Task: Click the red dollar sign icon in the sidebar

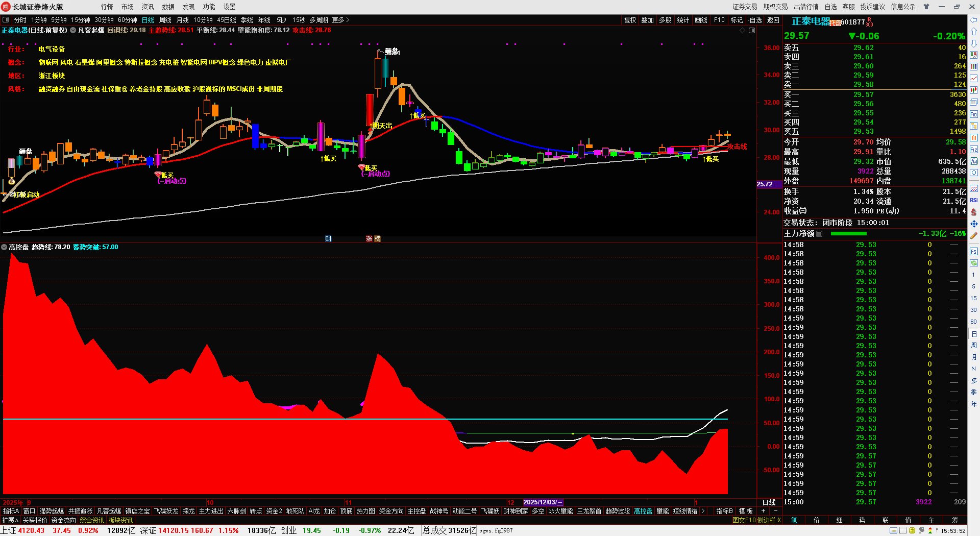Action: [974, 212]
